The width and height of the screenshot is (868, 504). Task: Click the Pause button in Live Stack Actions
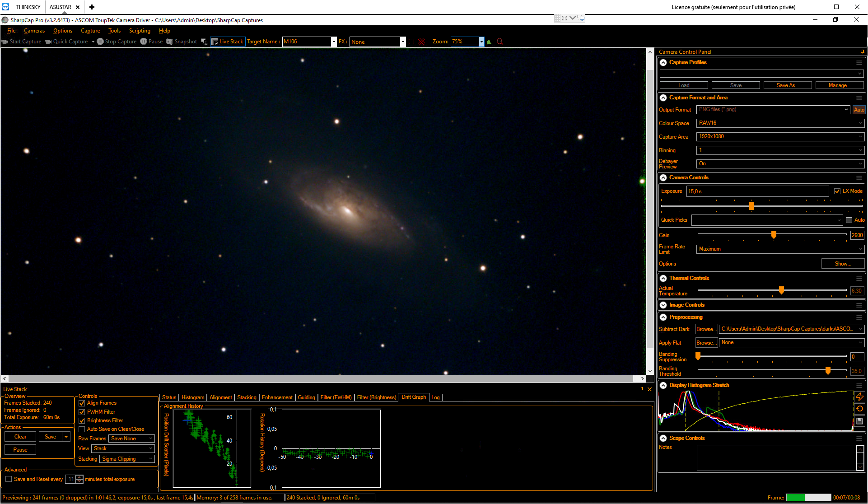point(20,450)
